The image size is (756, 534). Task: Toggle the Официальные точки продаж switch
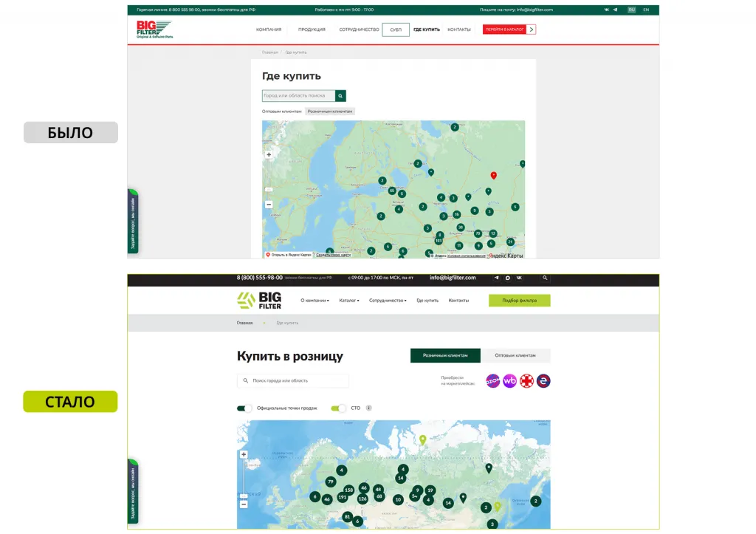click(244, 408)
